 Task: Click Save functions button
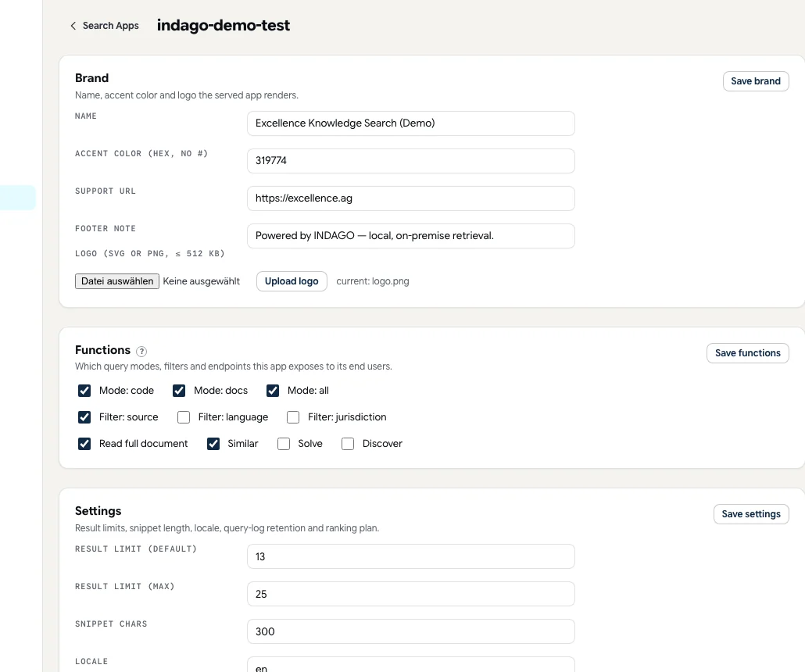point(747,353)
